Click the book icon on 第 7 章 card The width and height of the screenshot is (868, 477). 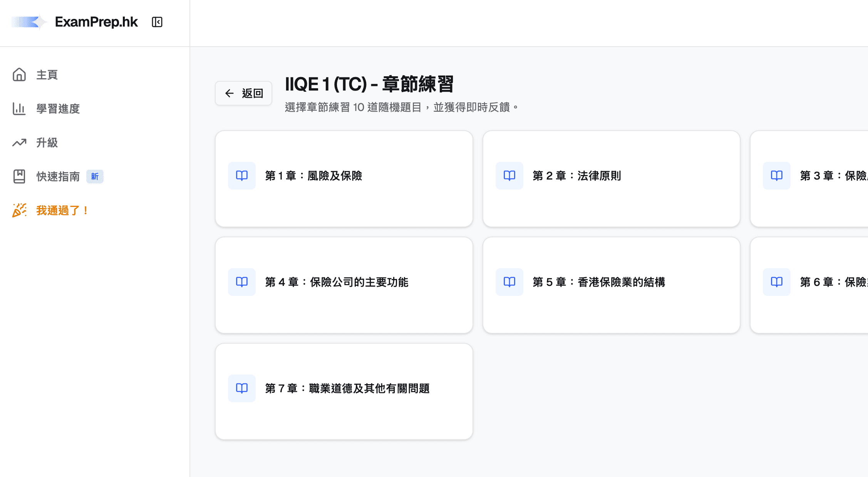[241, 388]
